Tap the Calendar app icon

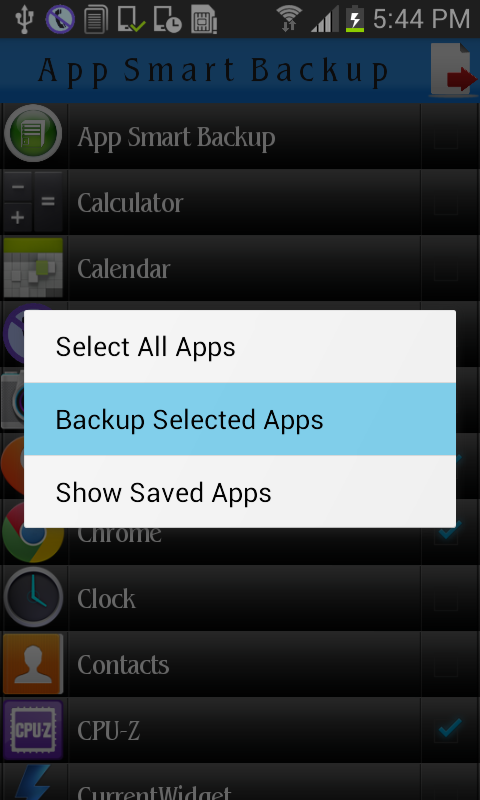33,267
